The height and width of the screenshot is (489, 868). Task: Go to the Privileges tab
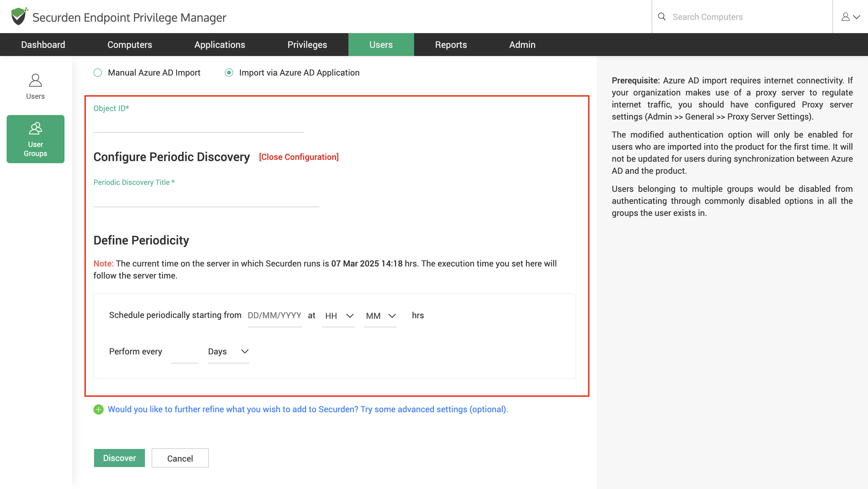coord(307,45)
